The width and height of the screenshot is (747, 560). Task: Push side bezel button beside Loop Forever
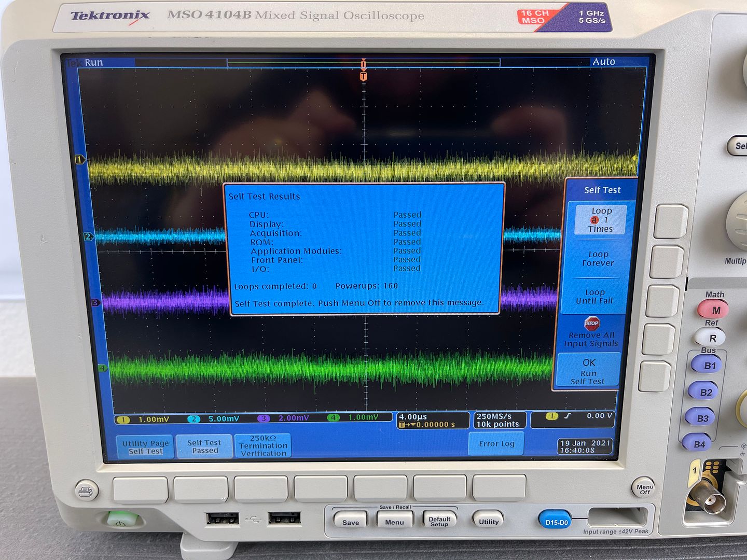pos(667,262)
